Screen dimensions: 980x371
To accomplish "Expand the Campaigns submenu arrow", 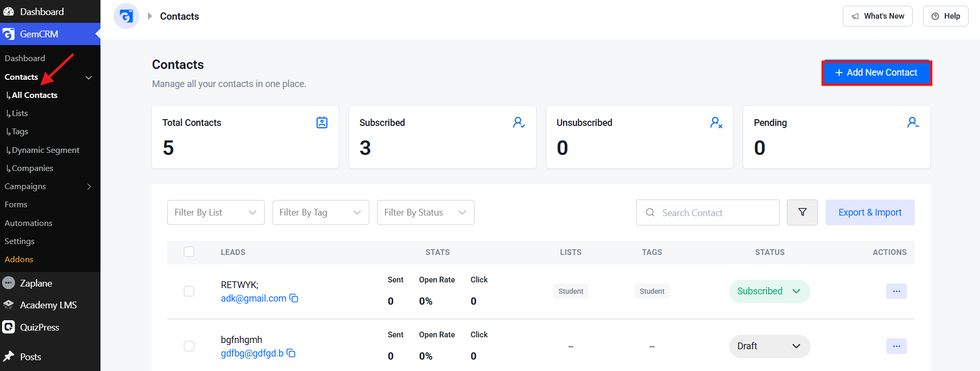I will (x=89, y=187).
